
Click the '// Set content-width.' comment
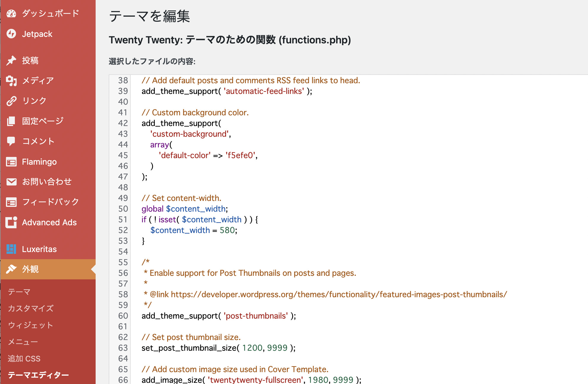click(x=181, y=198)
